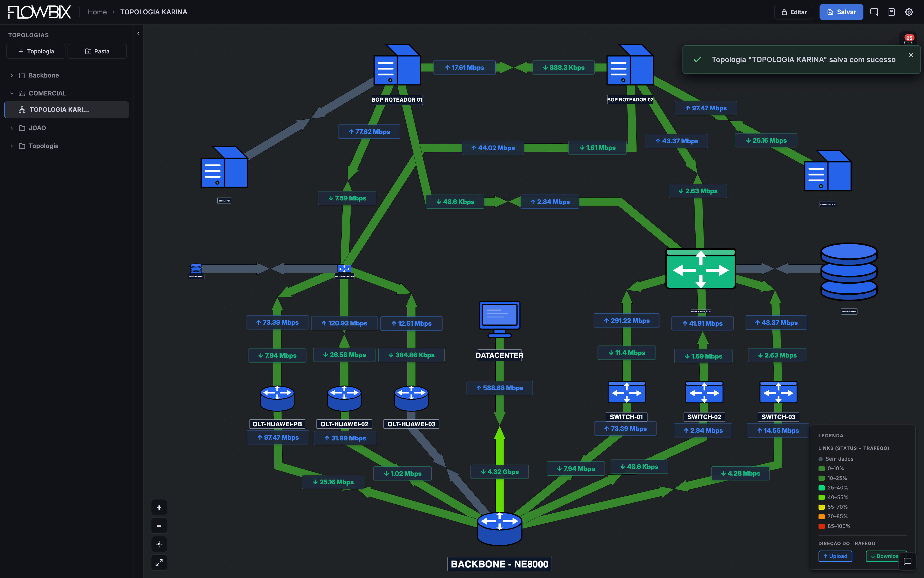924x578 pixels.
Task: Select SWITCH-01 node
Action: point(627,393)
